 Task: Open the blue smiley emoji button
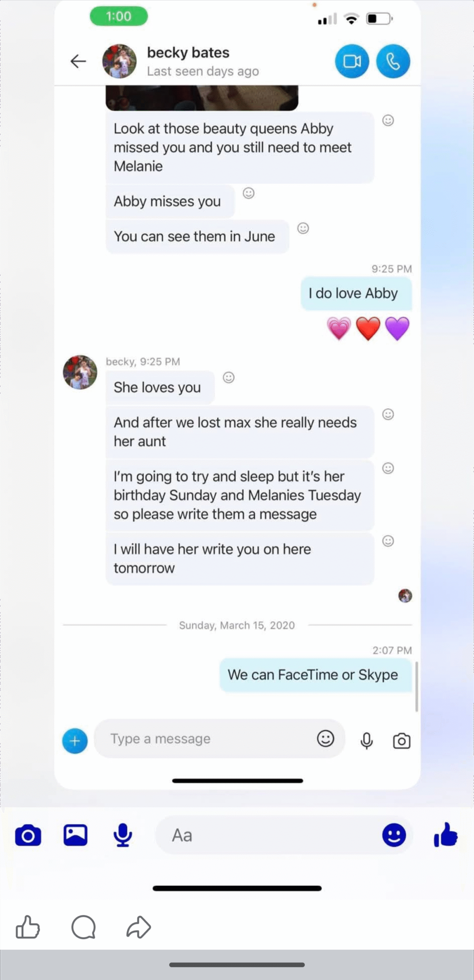[x=394, y=835]
